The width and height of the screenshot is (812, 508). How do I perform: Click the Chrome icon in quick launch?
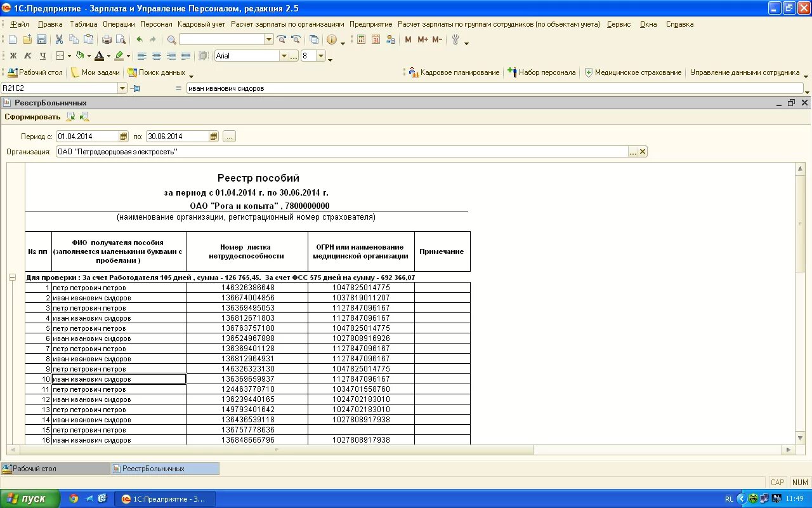[74, 498]
